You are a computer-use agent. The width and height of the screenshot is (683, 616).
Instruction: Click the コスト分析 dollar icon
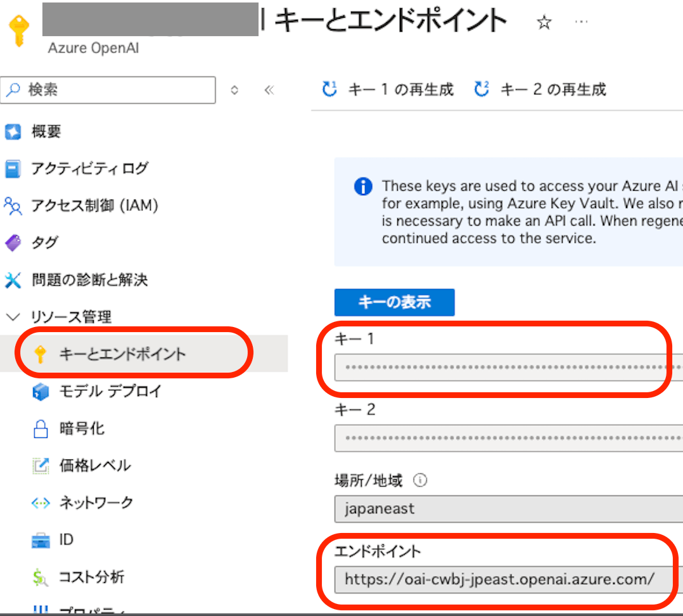[x=40, y=578]
